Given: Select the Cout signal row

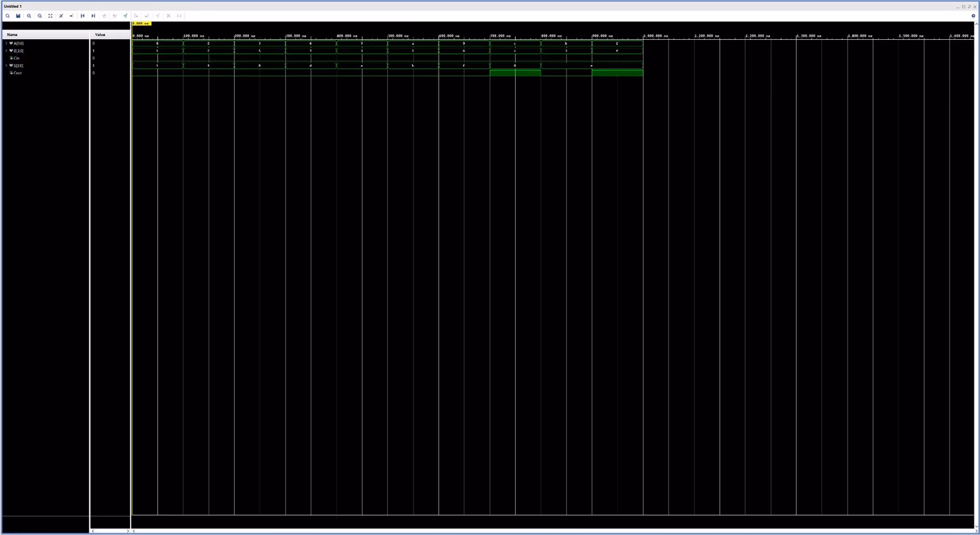Looking at the screenshot, I should pos(46,73).
